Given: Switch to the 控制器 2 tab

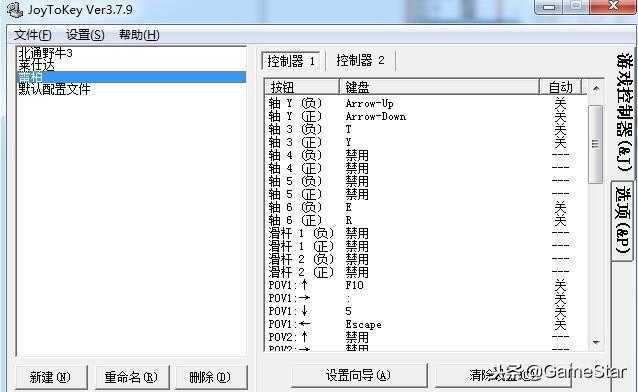Looking at the screenshot, I should pos(361,61).
